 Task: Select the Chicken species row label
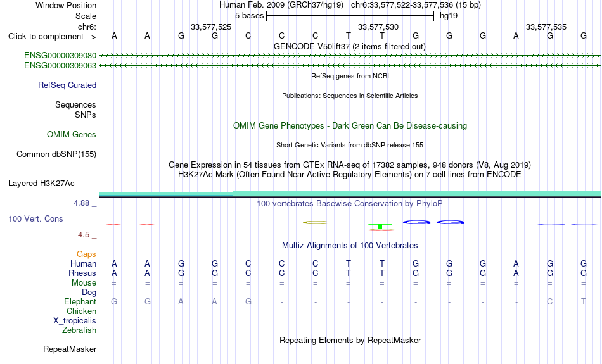click(x=81, y=311)
